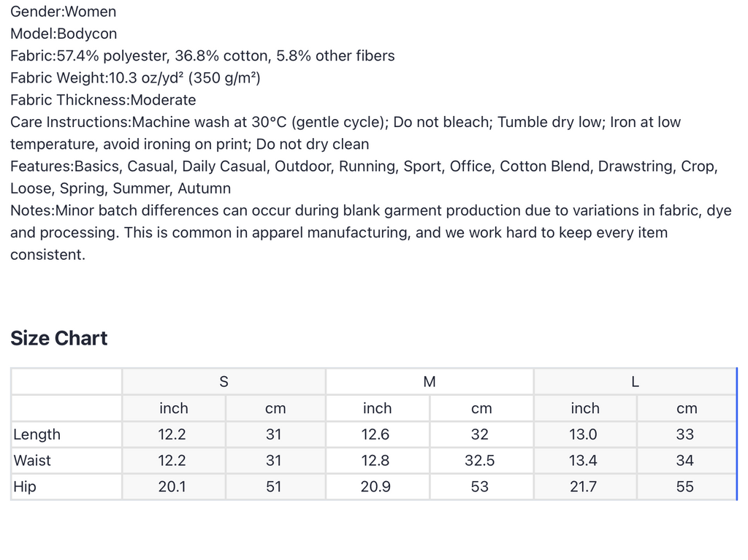Click the 21.7 inch L hip cell

(x=585, y=487)
